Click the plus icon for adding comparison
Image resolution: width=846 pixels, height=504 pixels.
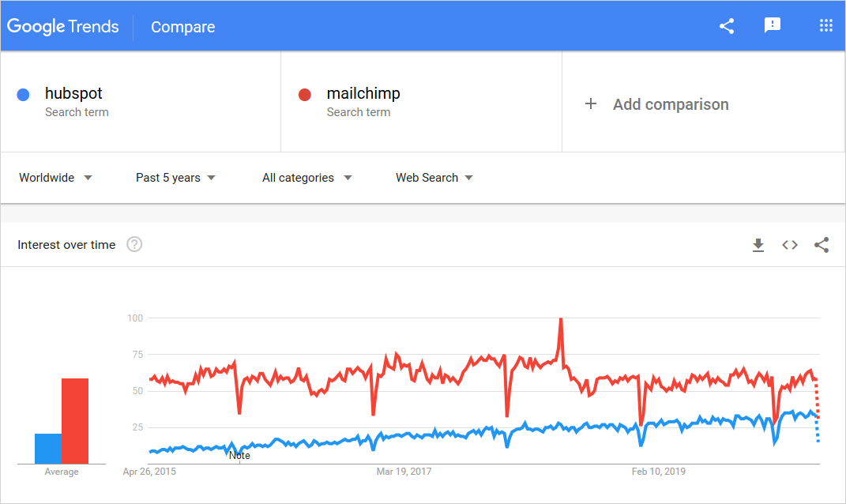click(x=590, y=103)
